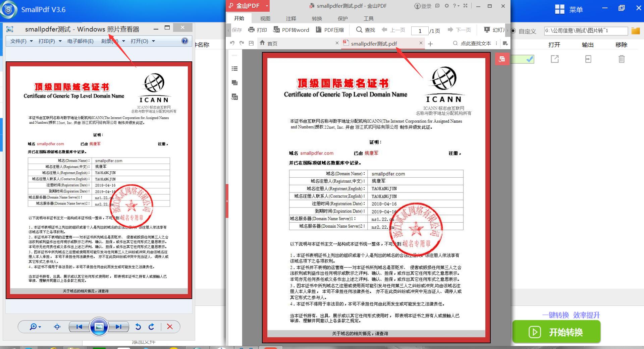Open settings gear in 金山PDF title bar
This screenshot has height=349, width=644.
(446, 6)
